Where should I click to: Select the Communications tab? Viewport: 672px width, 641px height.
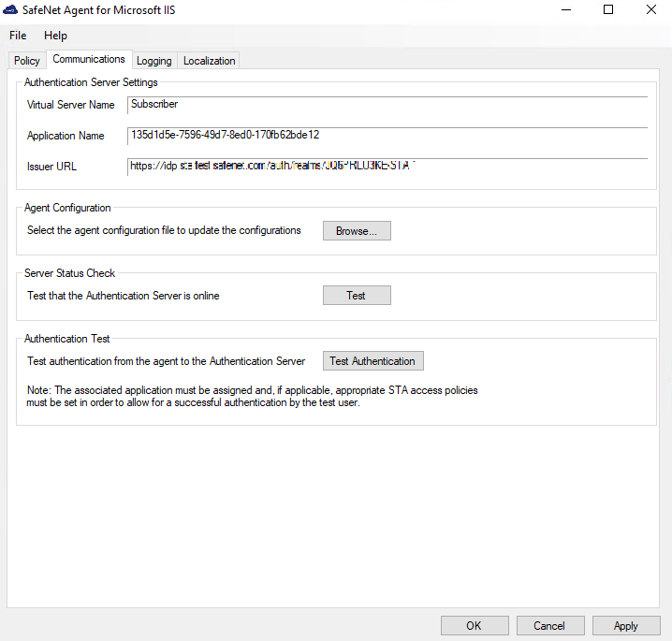pyautogui.click(x=89, y=59)
